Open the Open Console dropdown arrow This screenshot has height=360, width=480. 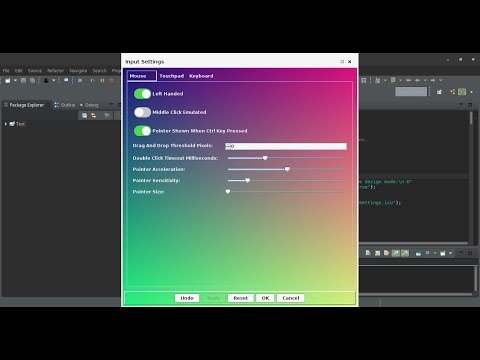point(450,253)
